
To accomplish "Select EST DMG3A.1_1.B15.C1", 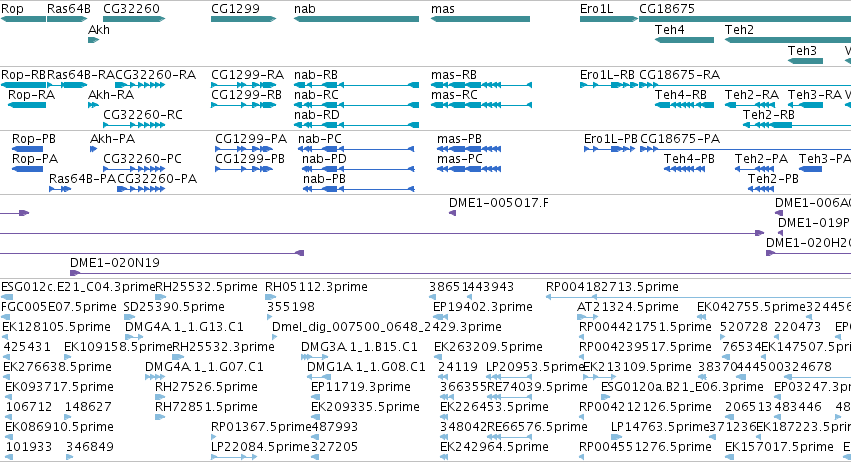I will point(359,347).
